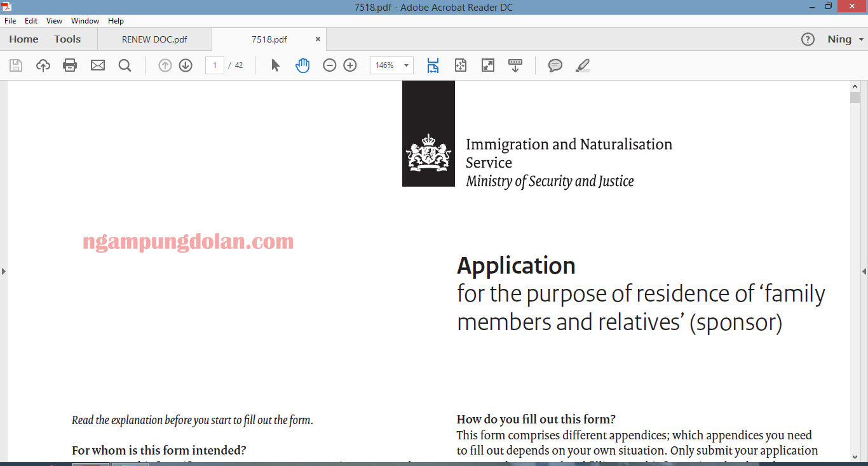Image resolution: width=868 pixels, height=466 pixels.
Task: Click the Adobe Acrobat title bar icon
Action: [x=6, y=7]
